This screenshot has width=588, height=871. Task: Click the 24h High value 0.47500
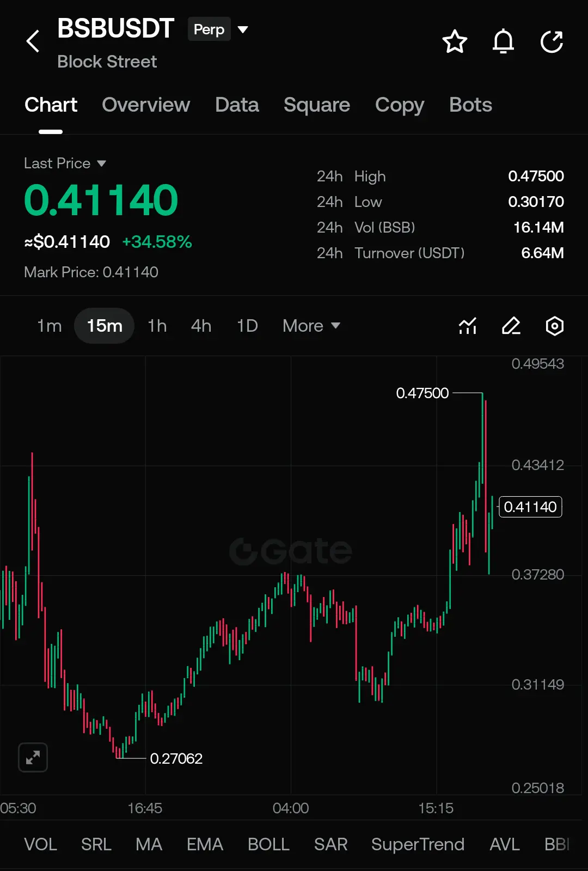coord(536,176)
